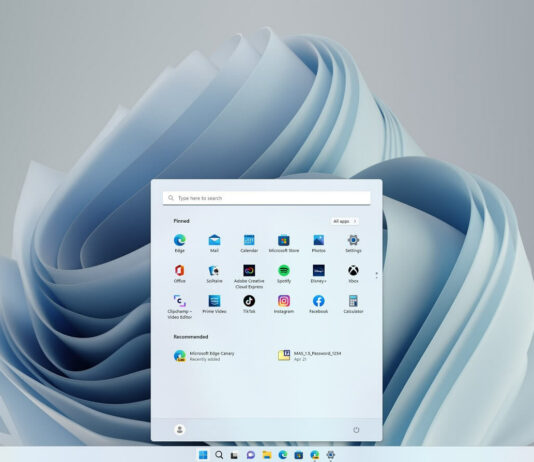
Task: Launch the Calculator app
Action: pos(353,304)
